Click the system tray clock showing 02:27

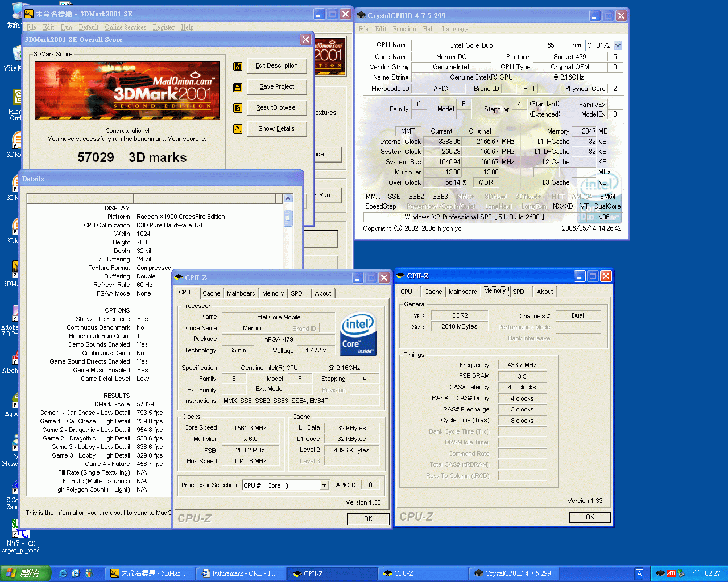click(705, 573)
